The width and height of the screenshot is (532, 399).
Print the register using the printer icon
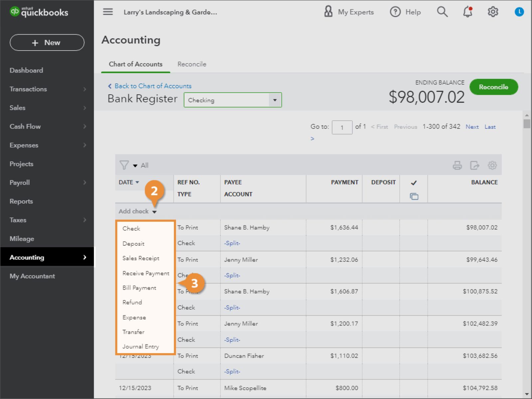point(458,165)
